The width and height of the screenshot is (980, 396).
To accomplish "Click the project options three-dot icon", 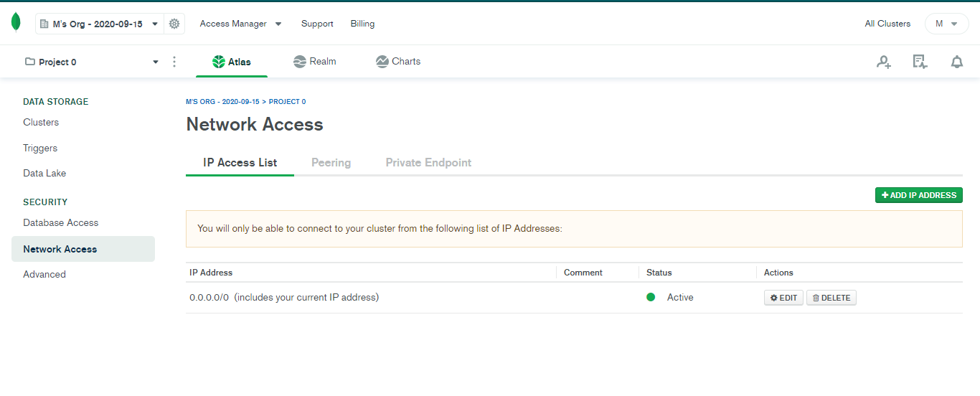I will click(x=174, y=62).
